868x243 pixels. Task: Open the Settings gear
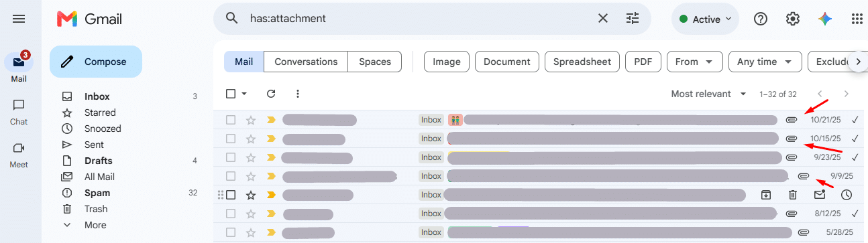(x=793, y=19)
